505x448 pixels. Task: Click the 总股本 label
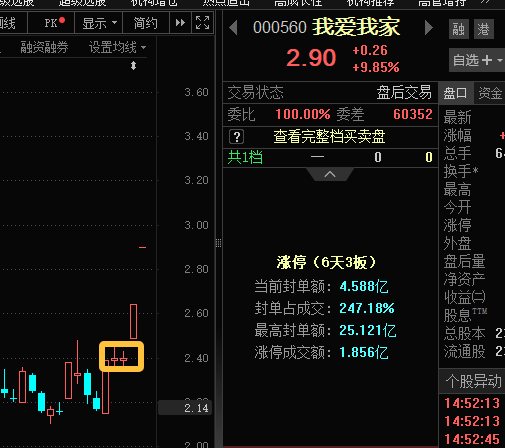464,333
